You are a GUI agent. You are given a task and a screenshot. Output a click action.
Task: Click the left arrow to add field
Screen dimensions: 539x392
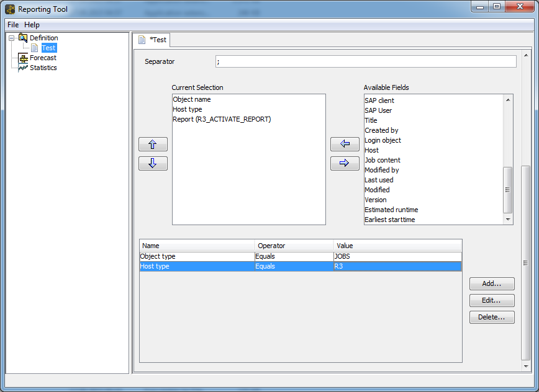(x=345, y=145)
